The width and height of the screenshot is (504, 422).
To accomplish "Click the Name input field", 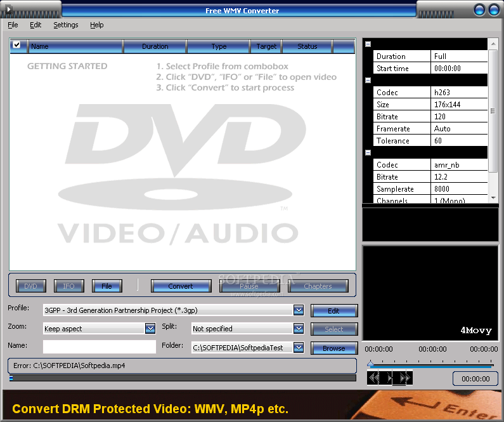I will pos(100,346).
